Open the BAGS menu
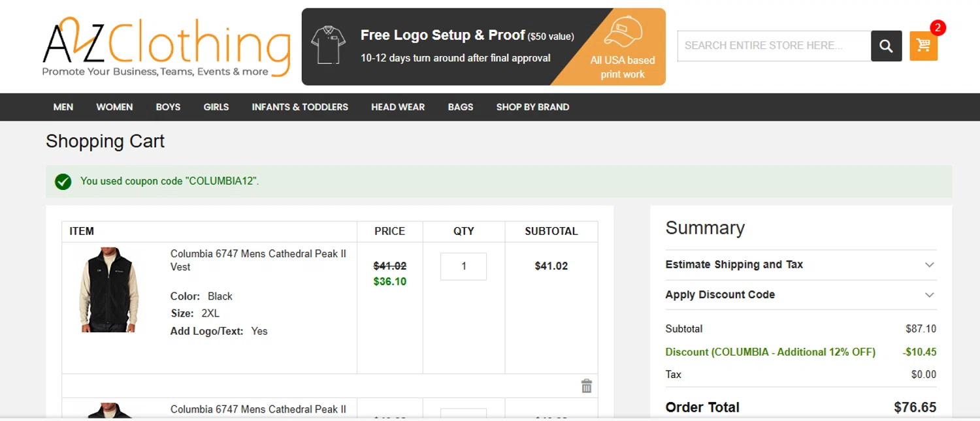 (x=461, y=107)
